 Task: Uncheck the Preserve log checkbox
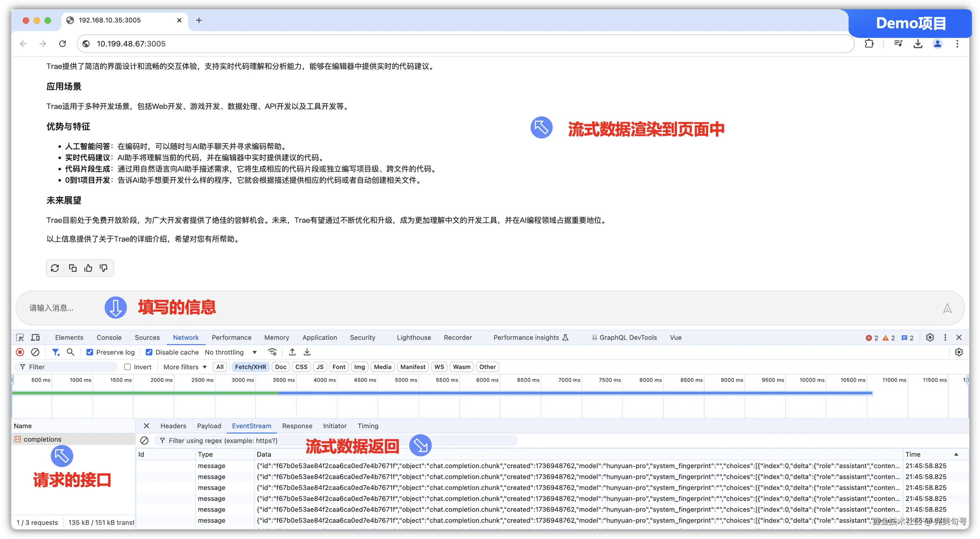coord(90,352)
